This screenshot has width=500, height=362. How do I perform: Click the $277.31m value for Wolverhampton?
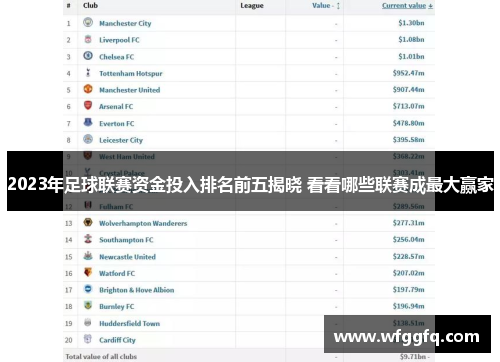coord(408,223)
